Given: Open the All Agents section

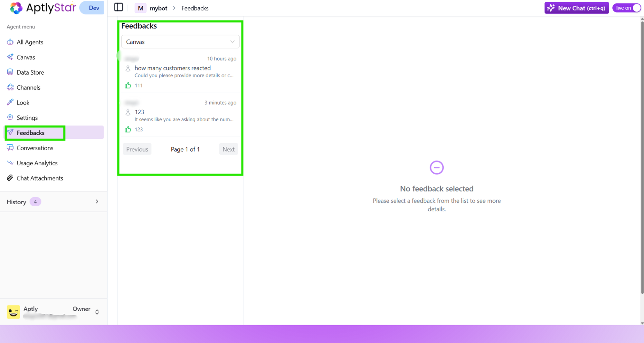Looking at the screenshot, I should point(30,42).
